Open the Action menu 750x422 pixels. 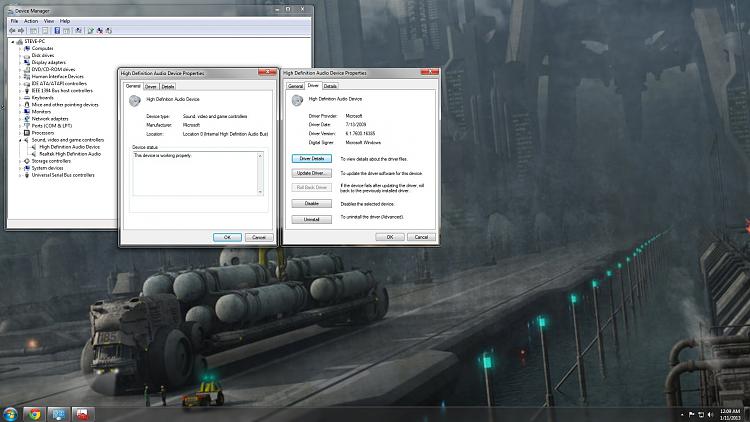tap(31, 21)
